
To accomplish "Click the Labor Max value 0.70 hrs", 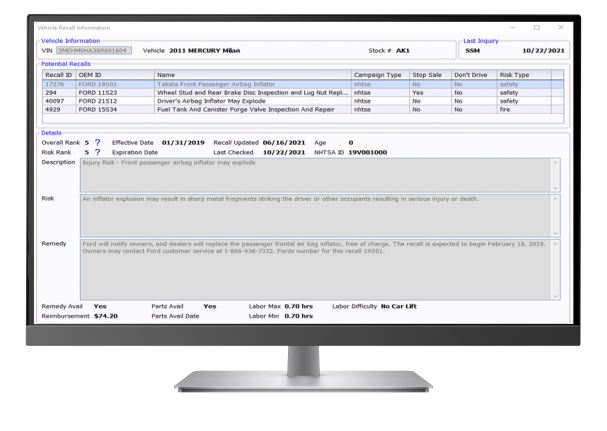I will pyautogui.click(x=298, y=306).
